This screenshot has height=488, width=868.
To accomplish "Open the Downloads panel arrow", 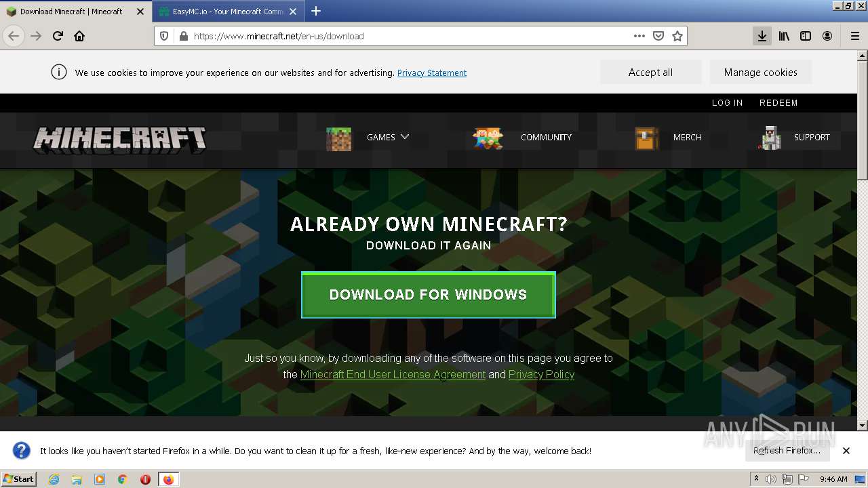I will point(762,36).
